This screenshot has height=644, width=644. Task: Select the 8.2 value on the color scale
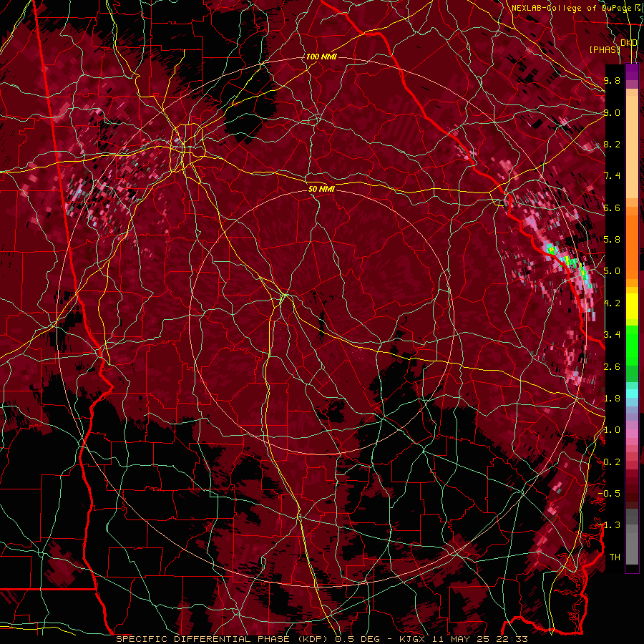612,144
